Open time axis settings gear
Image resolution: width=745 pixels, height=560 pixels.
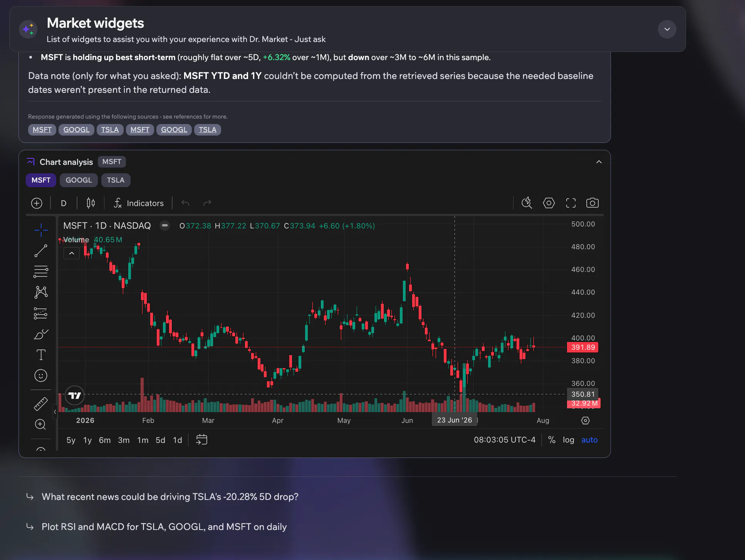pyautogui.click(x=585, y=421)
